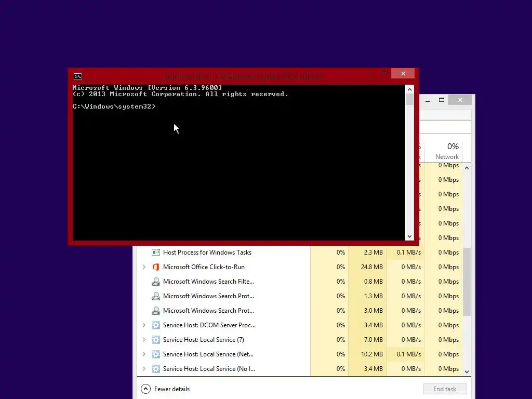Image resolution: width=532 pixels, height=399 pixels.
Task: Select Service Host: DCOM Server Proc... name
Action: pyautogui.click(x=209, y=325)
